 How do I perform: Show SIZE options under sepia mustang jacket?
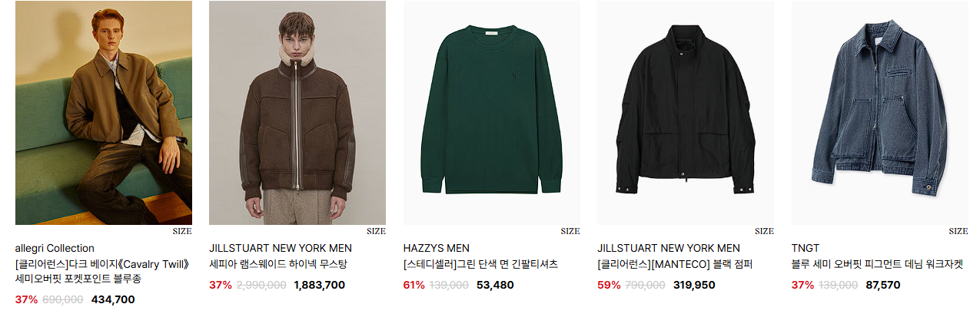[x=376, y=231]
